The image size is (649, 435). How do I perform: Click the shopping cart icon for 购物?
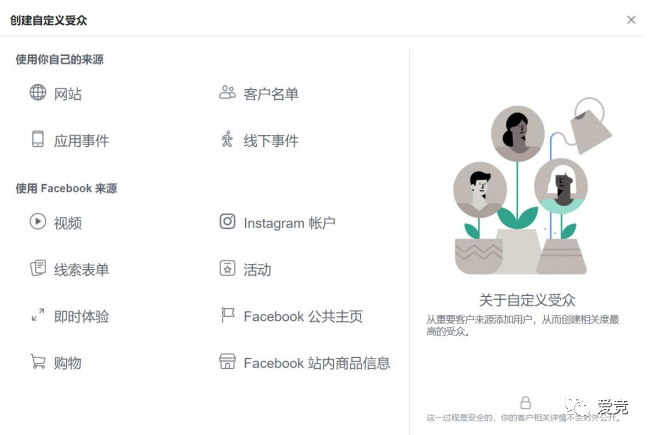point(38,361)
